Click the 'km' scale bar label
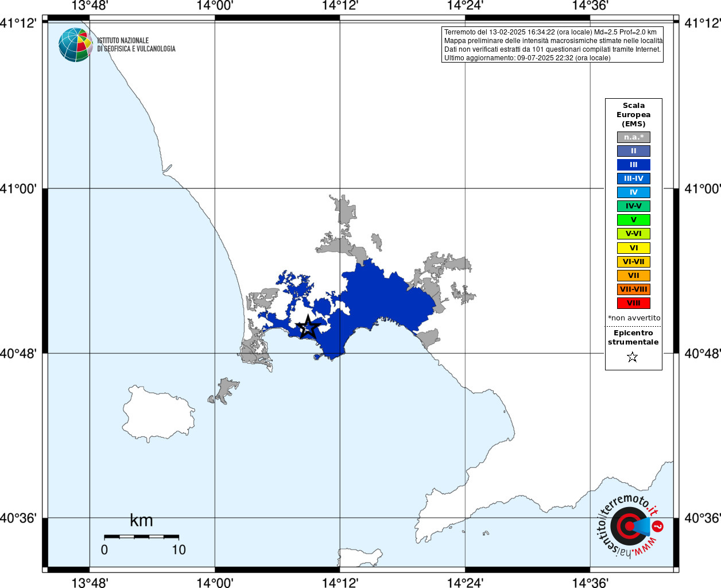 pos(141,521)
